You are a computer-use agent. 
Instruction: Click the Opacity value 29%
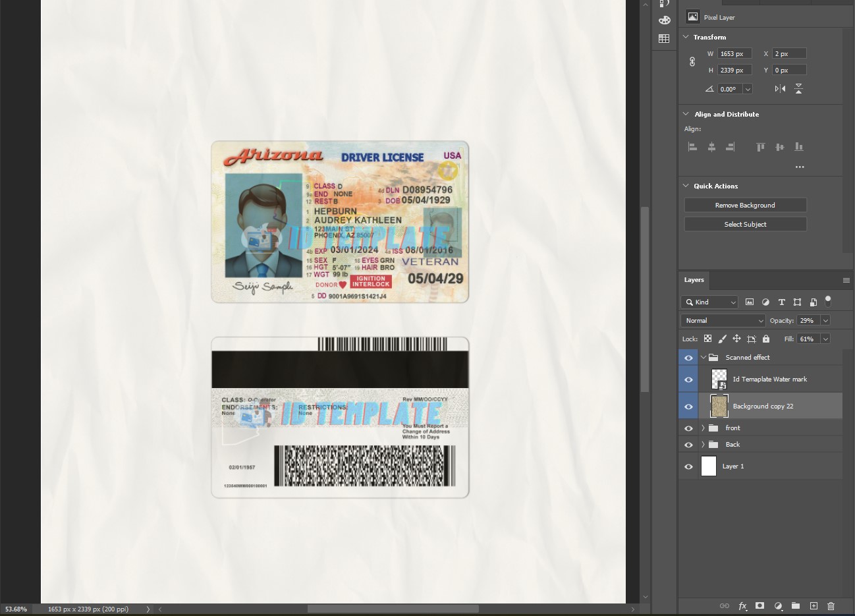click(x=808, y=320)
